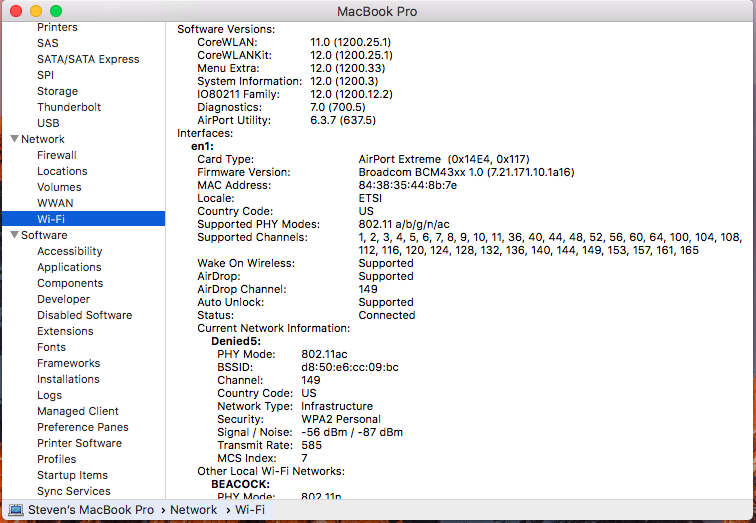Click the Transmit Rate value 585
This screenshot has width=756, height=523.
point(311,445)
